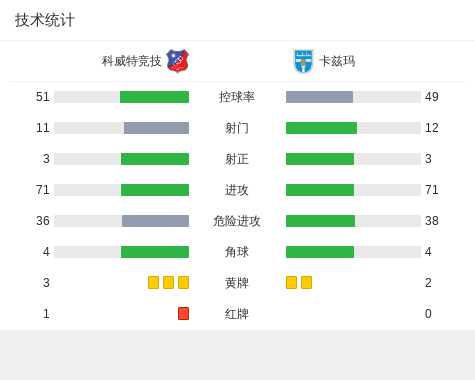Image resolution: width=475 pixels, height=380 pixels.
Task: Click the away shots bar showing 12
Action: click(321, 128)
